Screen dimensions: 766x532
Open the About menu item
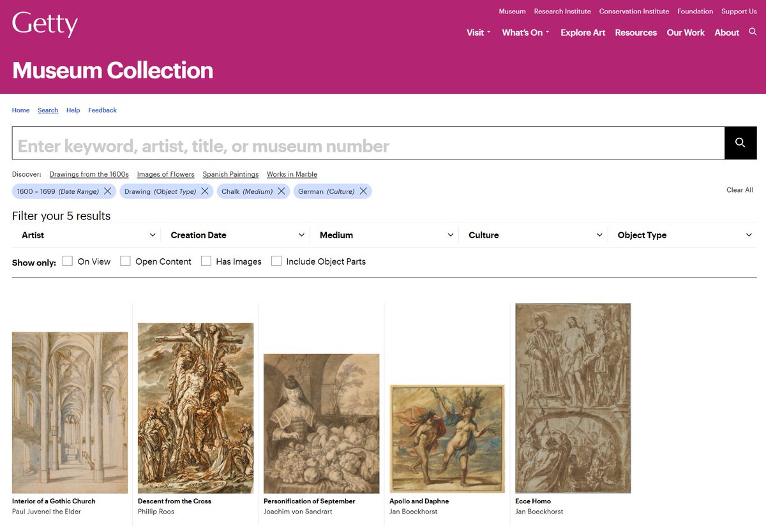[x=726, y=33]
